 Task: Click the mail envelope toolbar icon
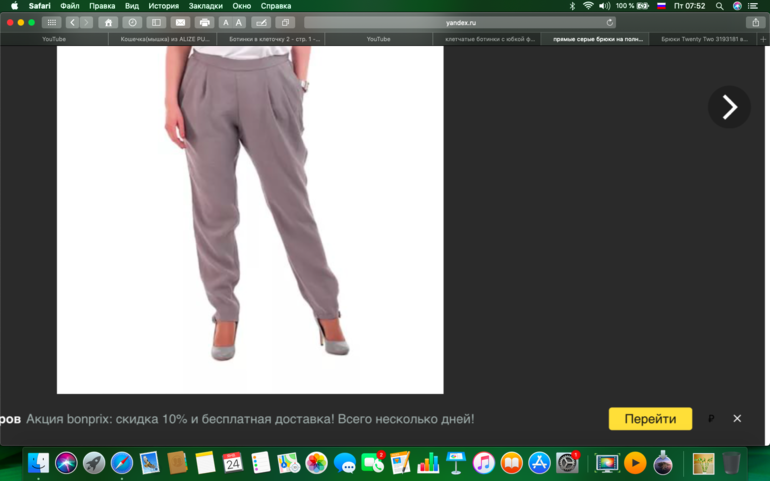[x=180, y=22]
